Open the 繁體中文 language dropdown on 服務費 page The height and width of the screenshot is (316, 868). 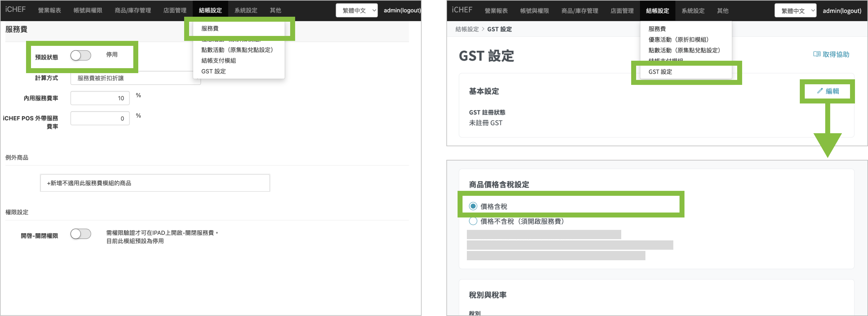pos(356,11)
